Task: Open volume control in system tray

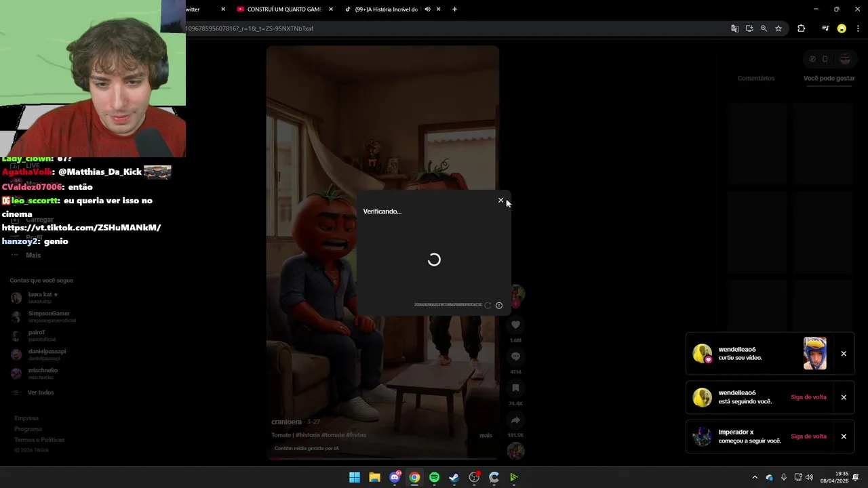Action: (x=809, y=477)
